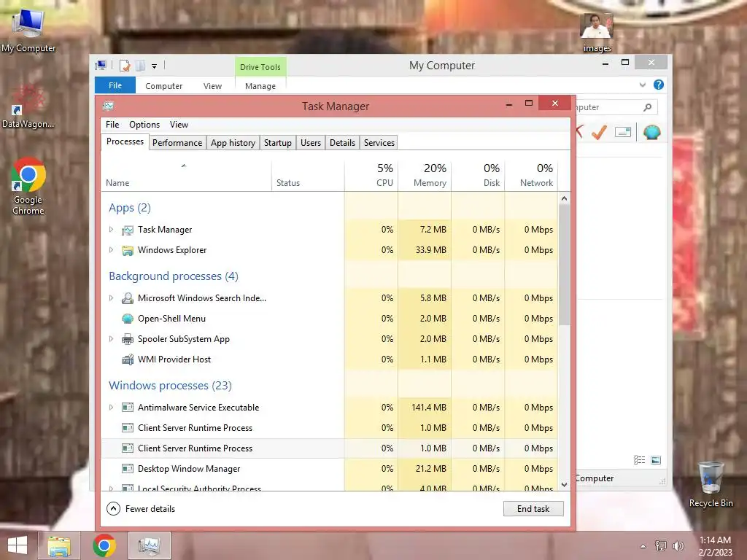The image size is (747, 560).
Task: Click End task button
Action: point(533,508)
